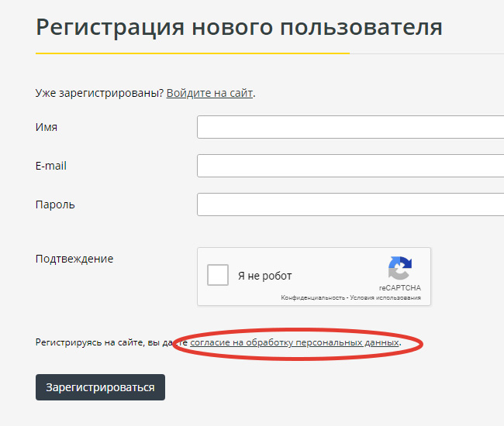
Task: Click the Пароль field label
Action: tap(55, 204)
